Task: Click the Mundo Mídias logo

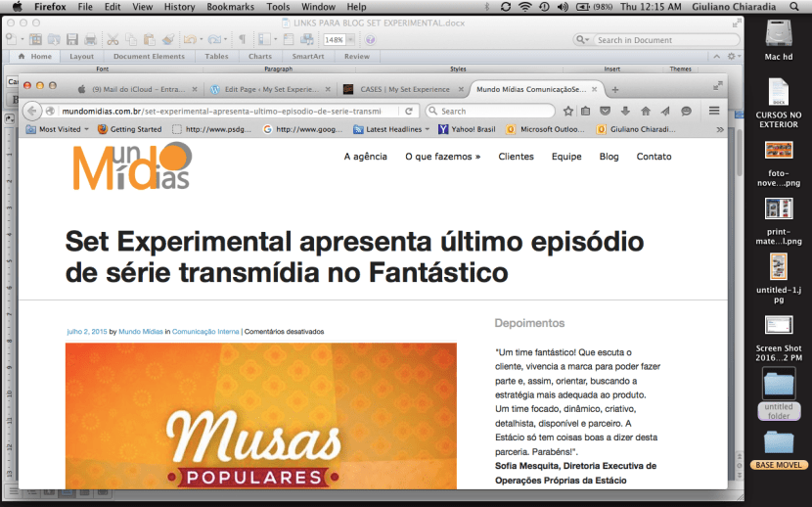Action: click(131, 166)
